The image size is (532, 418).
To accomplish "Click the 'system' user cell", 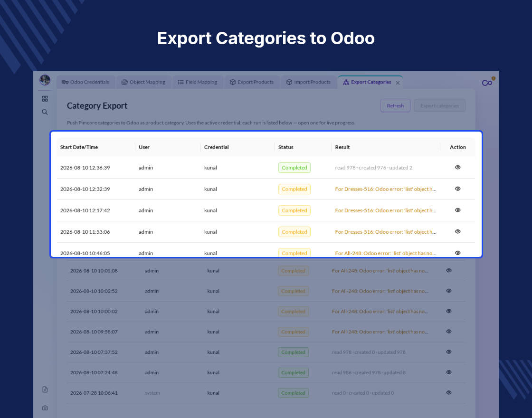I will (152, 393).
